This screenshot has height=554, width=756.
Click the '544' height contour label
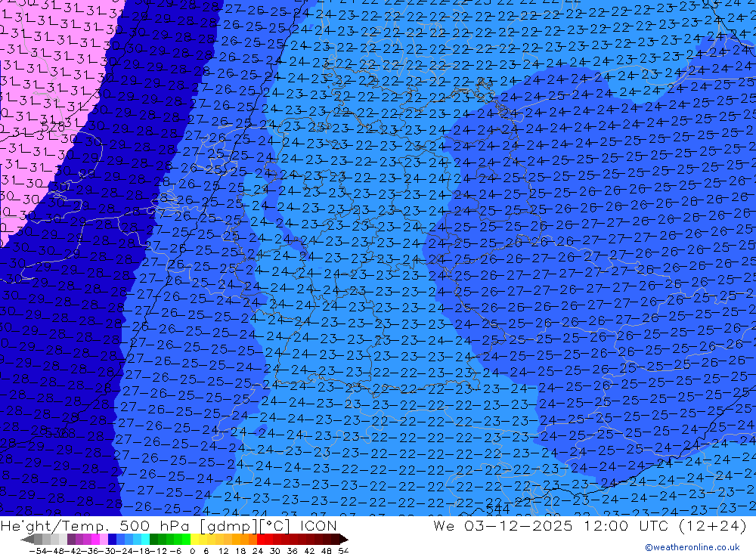click(x=497, y=509)
